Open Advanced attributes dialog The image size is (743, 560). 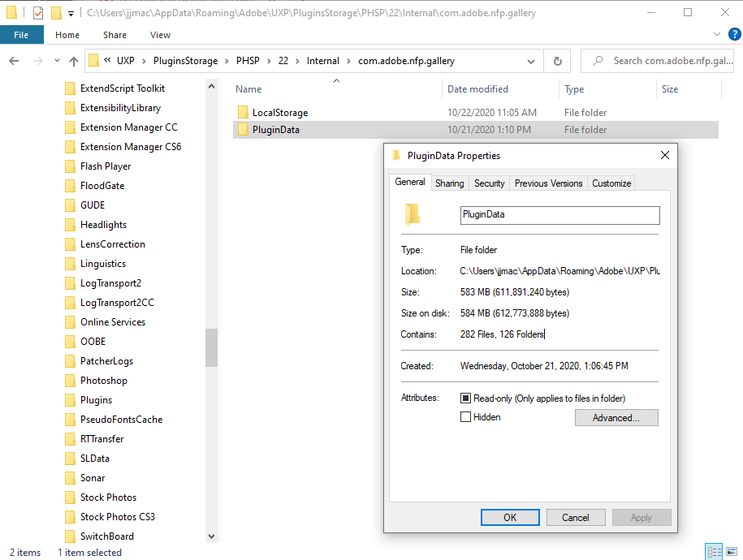point(616,418)
